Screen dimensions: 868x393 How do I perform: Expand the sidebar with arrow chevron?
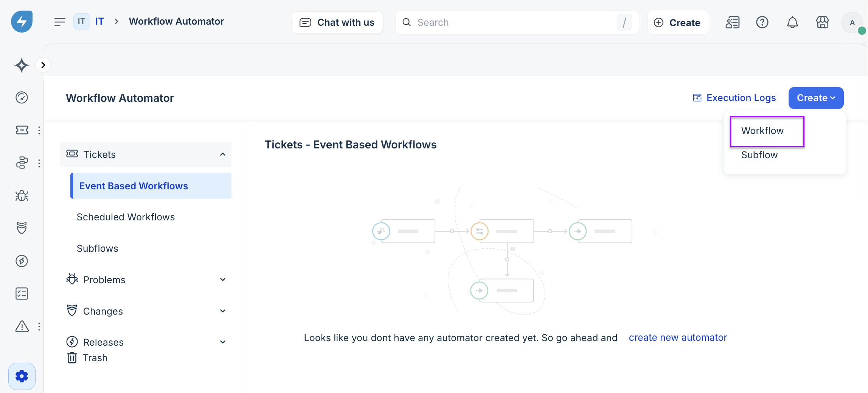click(43, 65)
